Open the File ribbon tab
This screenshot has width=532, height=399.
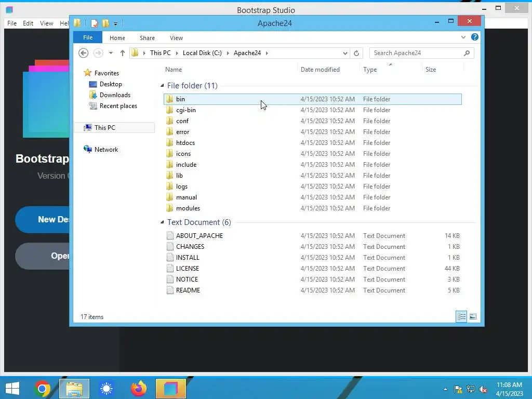[87, 37]
